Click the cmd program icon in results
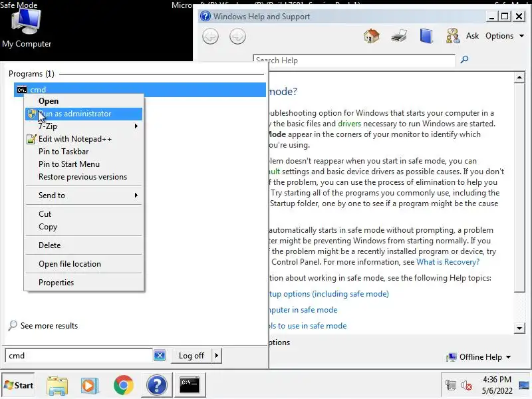Image resolution: width=532 pixels, height=399 pixels. point(22,90)
